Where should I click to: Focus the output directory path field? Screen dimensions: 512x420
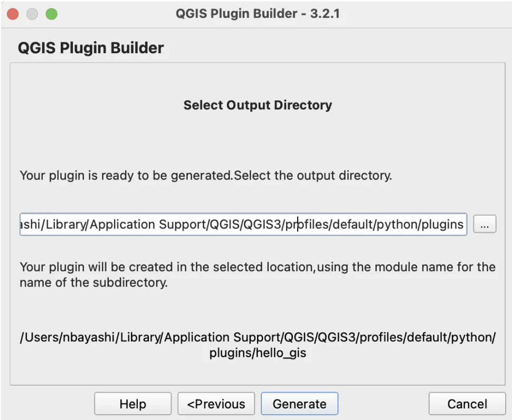pos(243,224)
